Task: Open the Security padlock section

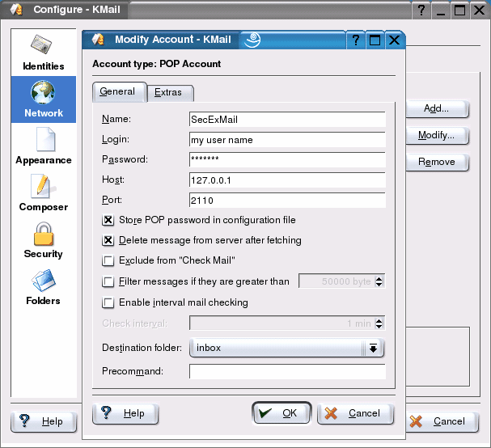Action: click(x=44, y=240)
